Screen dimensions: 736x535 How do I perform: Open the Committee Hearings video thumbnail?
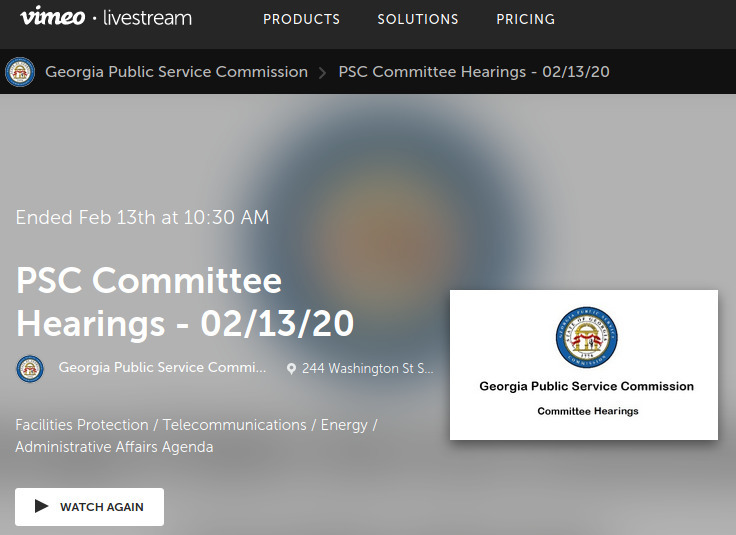(x=584, y=365)
